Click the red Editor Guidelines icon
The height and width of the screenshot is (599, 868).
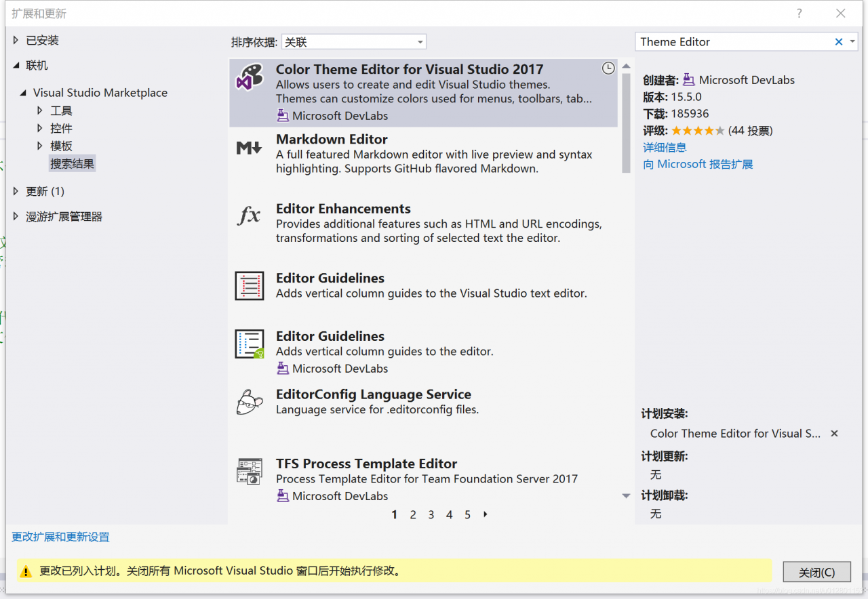[x=249, y=285]
